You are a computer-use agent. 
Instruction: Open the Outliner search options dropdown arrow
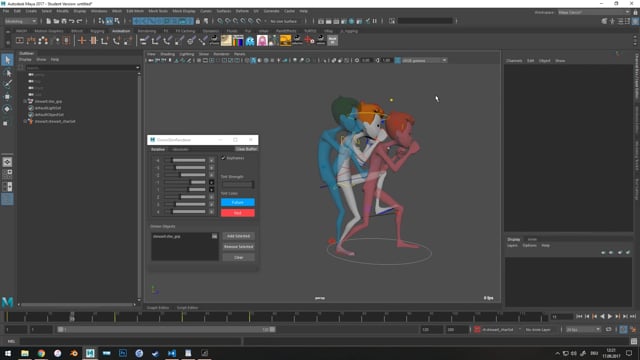(138, 68)
